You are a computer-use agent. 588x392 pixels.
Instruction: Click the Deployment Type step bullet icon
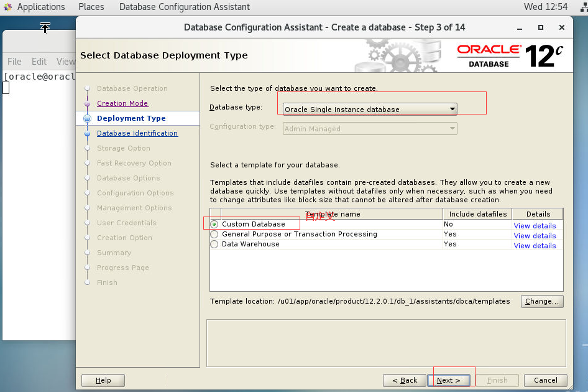pyautogui.click(x=88, y=119)
